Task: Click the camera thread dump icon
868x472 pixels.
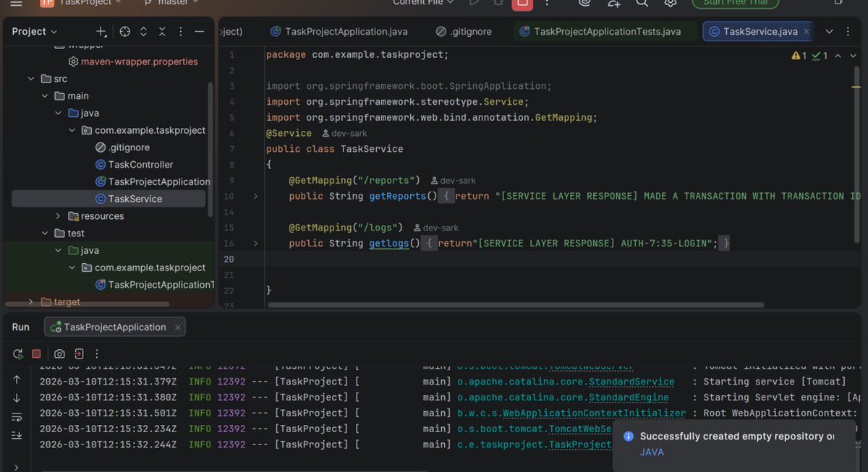Action: pyautogui.click(x=59, y=354)
